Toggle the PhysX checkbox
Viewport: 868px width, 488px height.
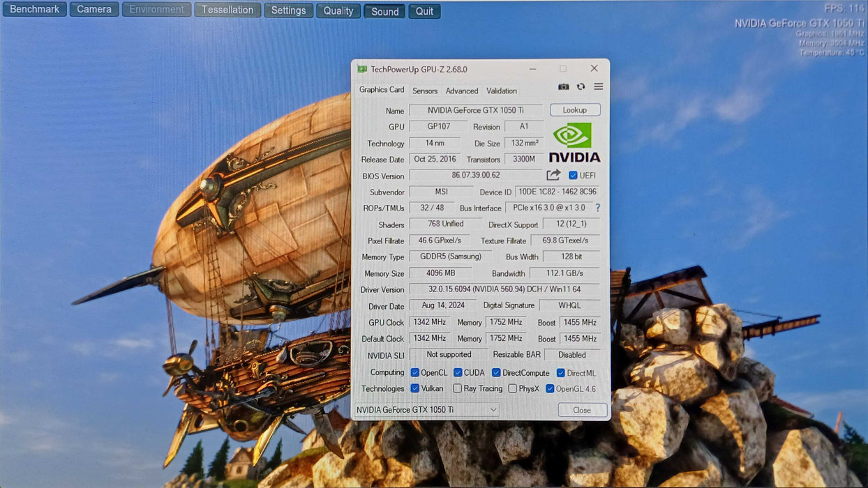pyautogui.click(x=512, y=388)
